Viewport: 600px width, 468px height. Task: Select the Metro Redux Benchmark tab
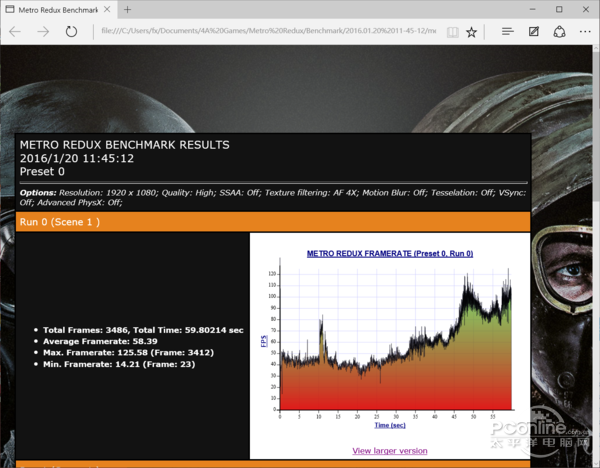pos(59,10)
